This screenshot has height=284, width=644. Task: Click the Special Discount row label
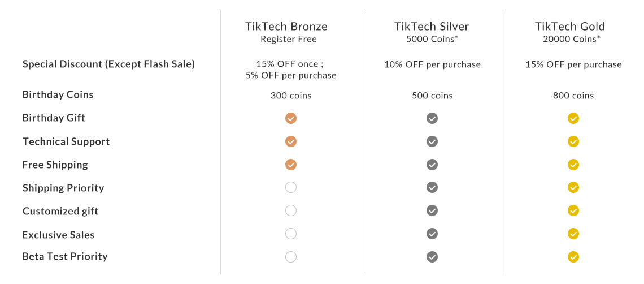point(108,64)
